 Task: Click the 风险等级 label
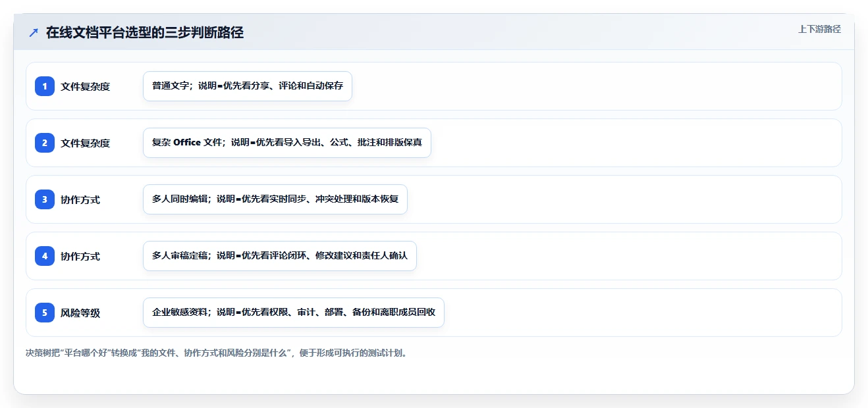[80, 313]
